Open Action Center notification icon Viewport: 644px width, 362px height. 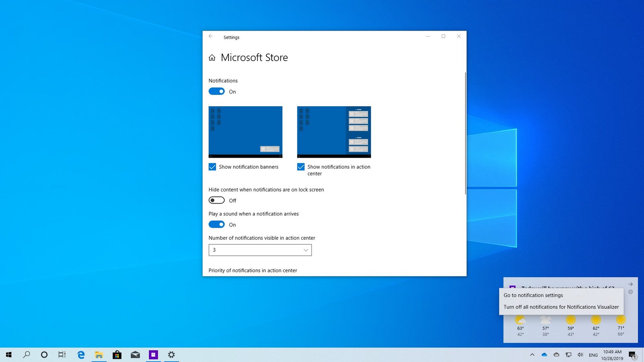[x=633, y=355]
